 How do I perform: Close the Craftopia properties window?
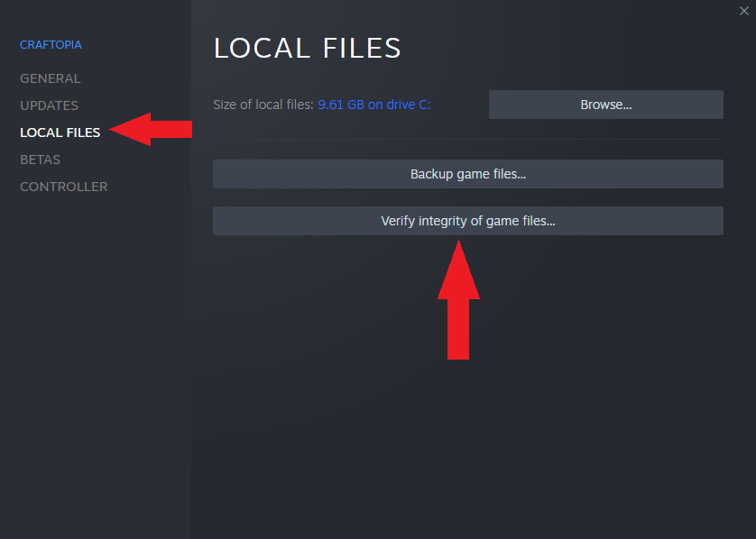point(743,11)
